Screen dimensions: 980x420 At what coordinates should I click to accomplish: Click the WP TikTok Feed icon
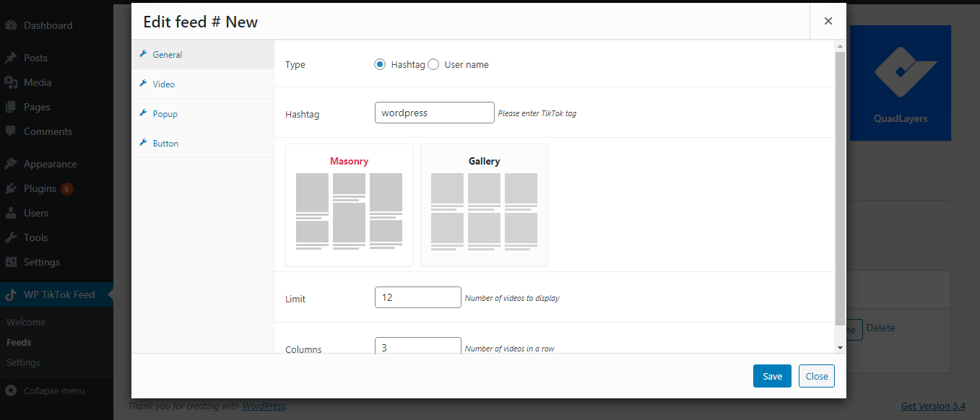tap(11, 294)
